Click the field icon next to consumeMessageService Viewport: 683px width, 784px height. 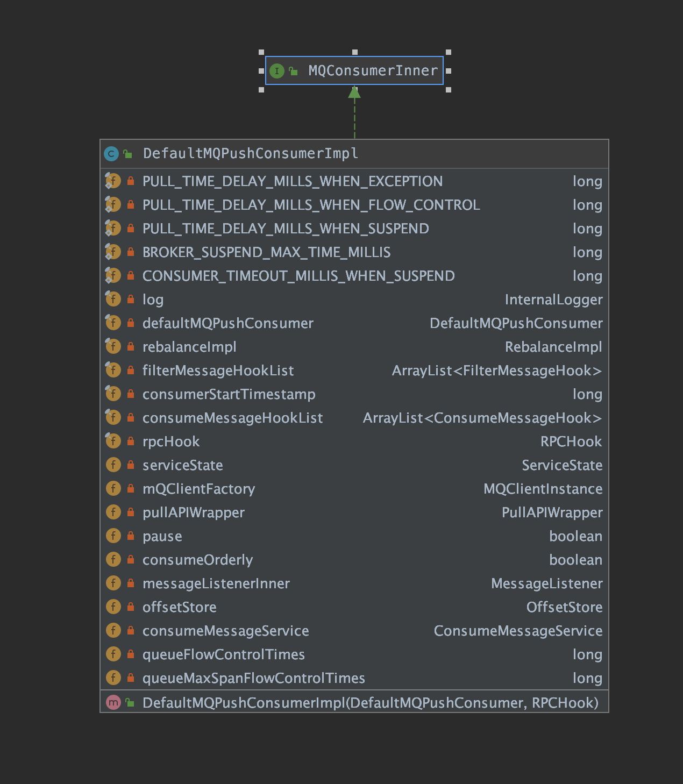(x=113, y=630)
